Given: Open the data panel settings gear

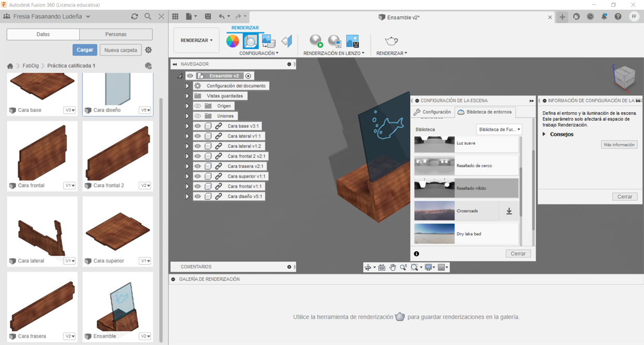Looking at the screenshot, I should tap(149, 50).
